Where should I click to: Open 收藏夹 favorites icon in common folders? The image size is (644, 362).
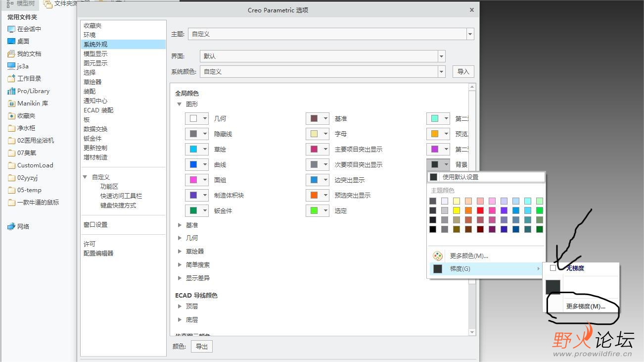tap(11, 116)
